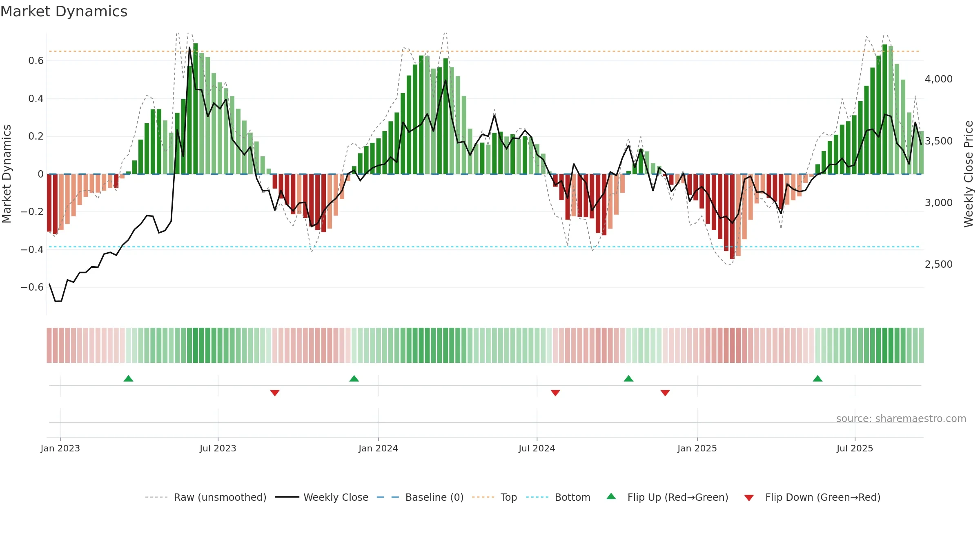The image size is (980, 551).
Task: Click the Jan 2025 axis label
Action: [697, 448]
